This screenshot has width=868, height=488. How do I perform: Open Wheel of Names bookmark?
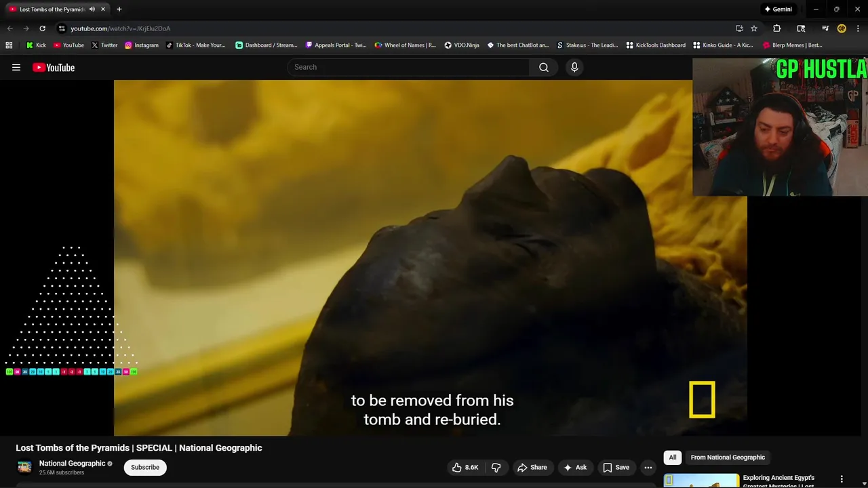pyautogui.click(x=406, y=45)
